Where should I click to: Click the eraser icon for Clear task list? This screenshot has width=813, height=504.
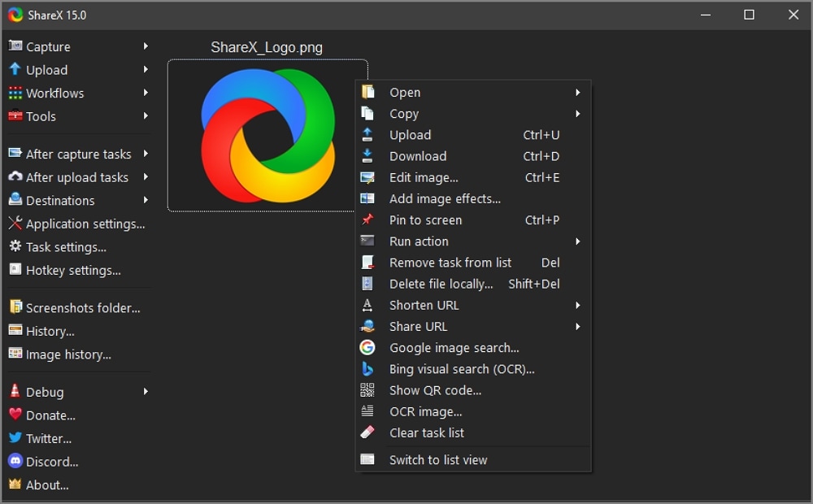pos(367,432)
